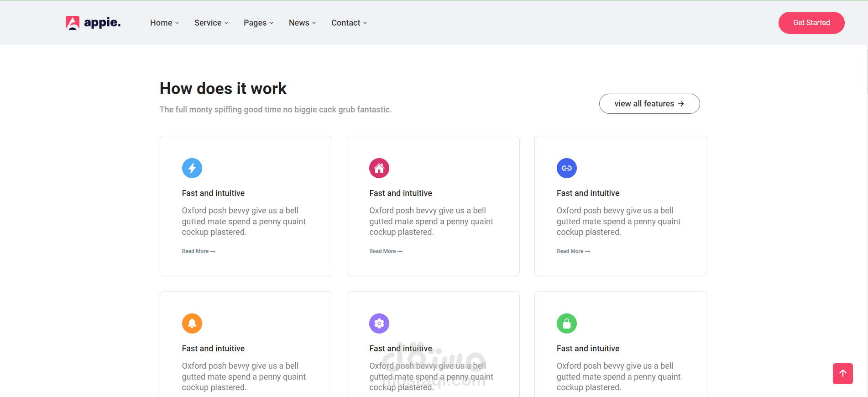
Task: Click the blue chain link icon
Action: [x=567, y=168]
